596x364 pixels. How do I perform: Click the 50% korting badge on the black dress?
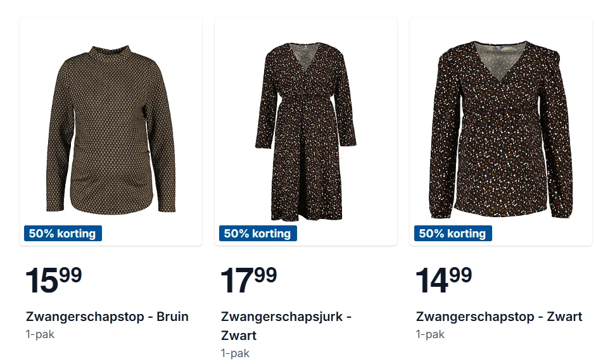[257, 234]
